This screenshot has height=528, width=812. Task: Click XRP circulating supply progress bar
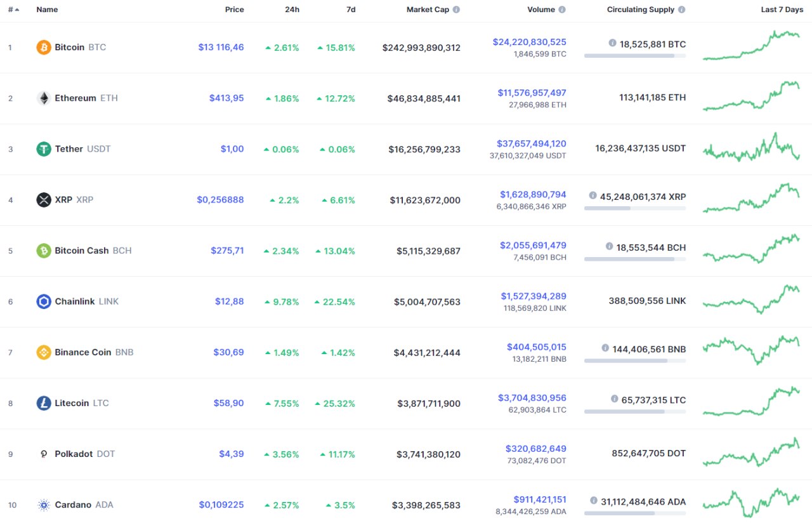pos(635,208)
